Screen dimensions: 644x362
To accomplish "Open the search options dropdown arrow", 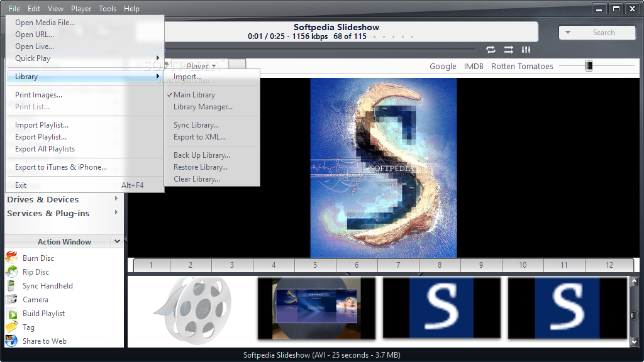I will click(568, 33).
